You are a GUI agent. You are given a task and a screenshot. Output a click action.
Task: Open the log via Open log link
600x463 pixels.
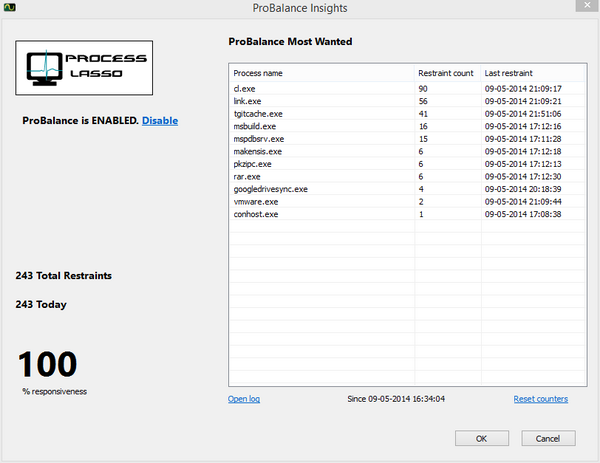[244, 399]
